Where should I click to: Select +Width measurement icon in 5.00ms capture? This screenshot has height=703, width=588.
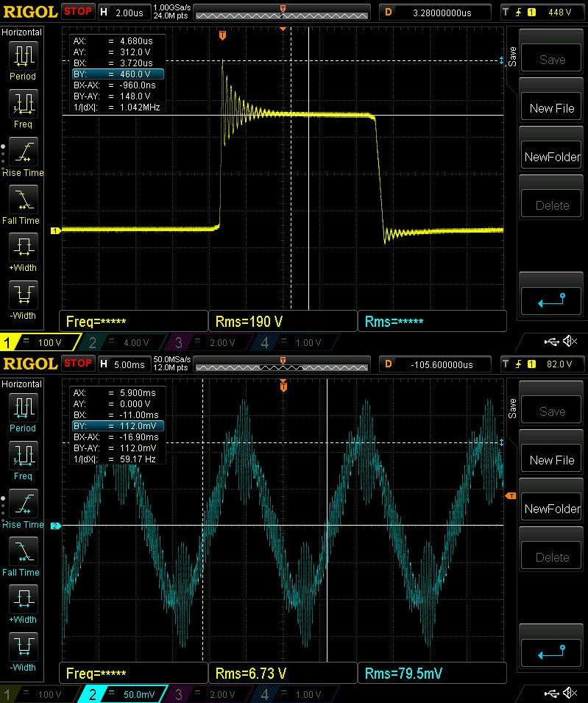(x=24, y=599)
